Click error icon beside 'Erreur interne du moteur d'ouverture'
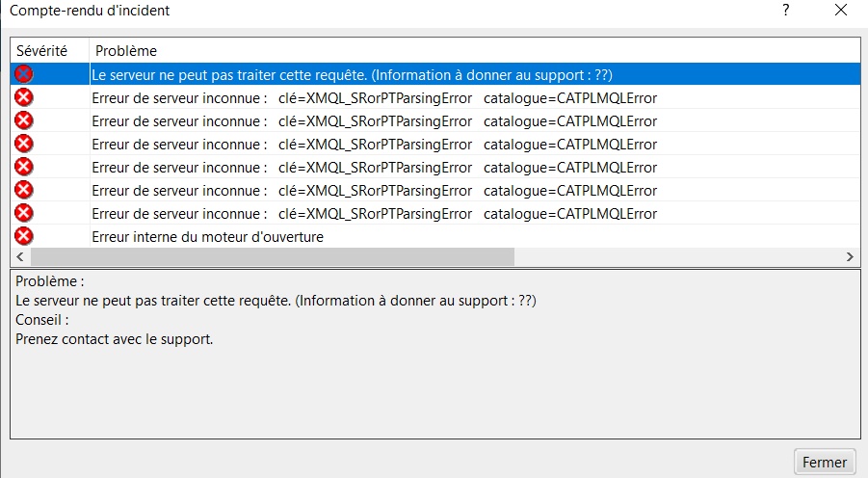 click(24, 236)
